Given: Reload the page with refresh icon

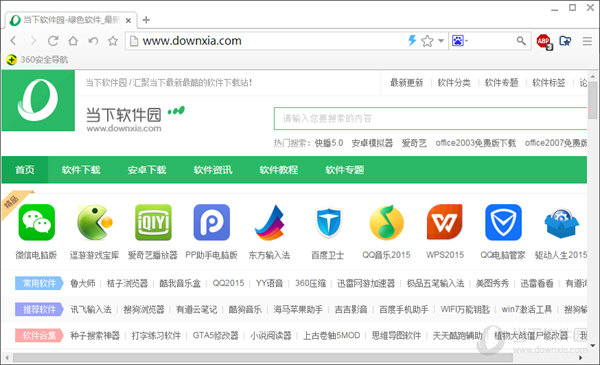Looking at the screenshot, I should pos(53,41).
